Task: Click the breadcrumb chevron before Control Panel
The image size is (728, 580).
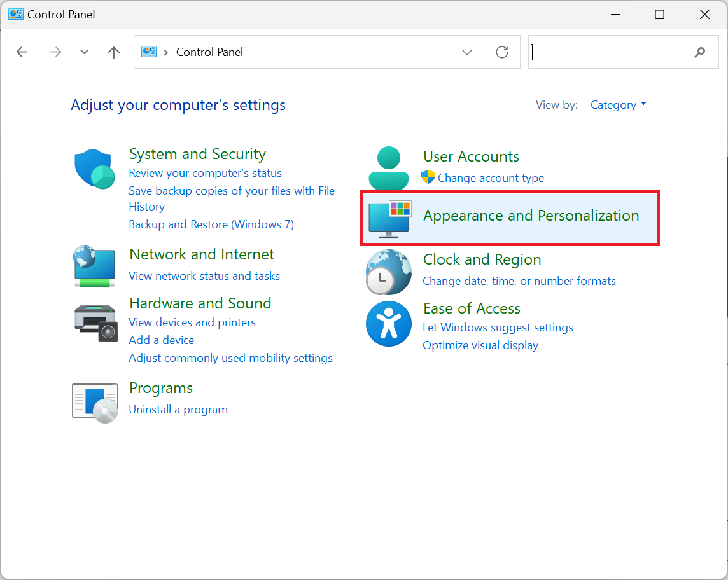Action: (165, 52)
